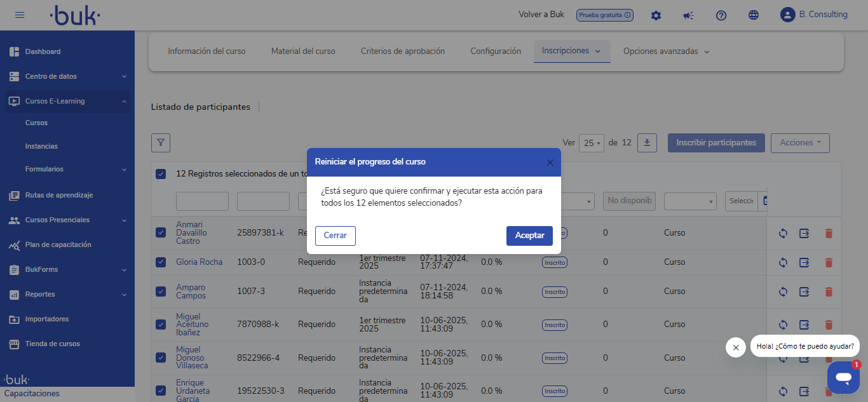Click the language globe icon
This screenshot has height=402, width=868.
coord(754,15)
